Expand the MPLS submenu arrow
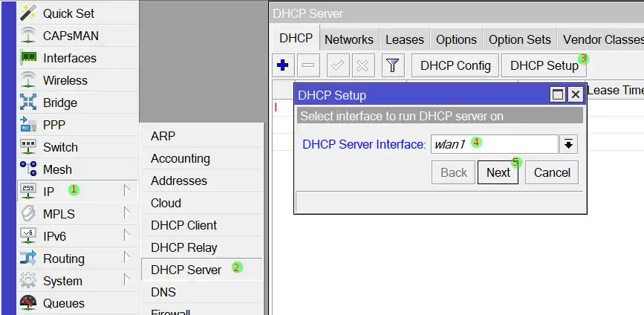Screen dimensions: 644x315 tap(127, 214)
